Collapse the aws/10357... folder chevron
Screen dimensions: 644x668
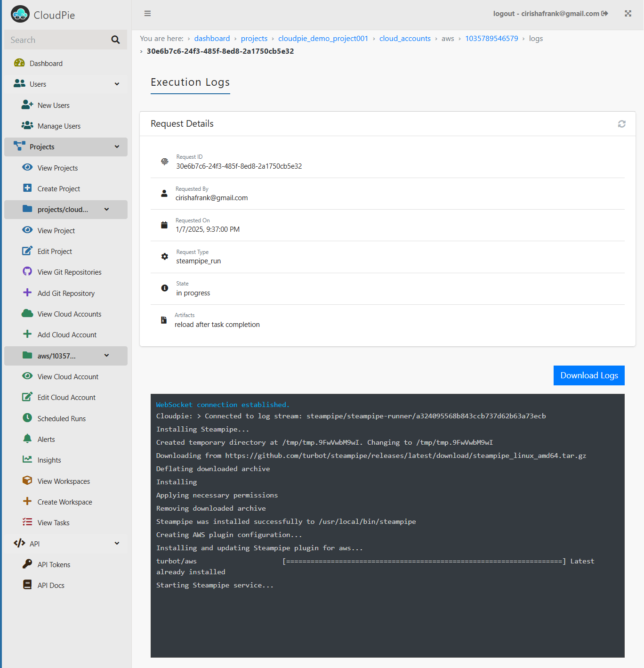click(107, 355)
